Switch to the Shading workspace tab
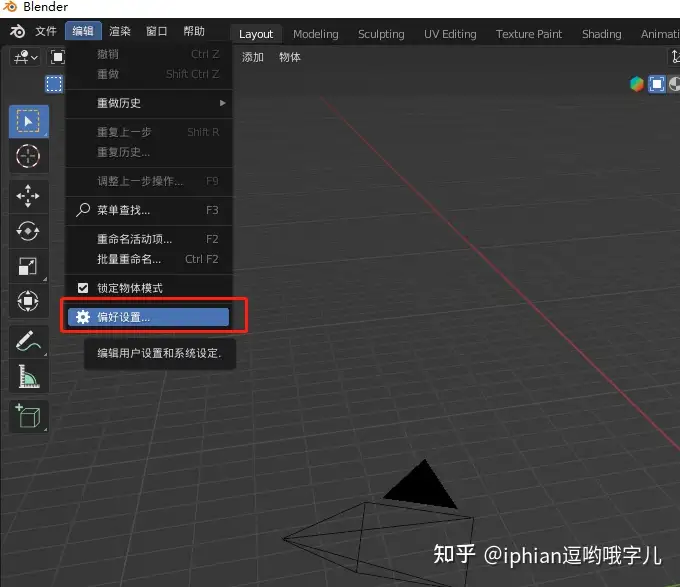The image size is (680, 587). [x=602, y=34]
